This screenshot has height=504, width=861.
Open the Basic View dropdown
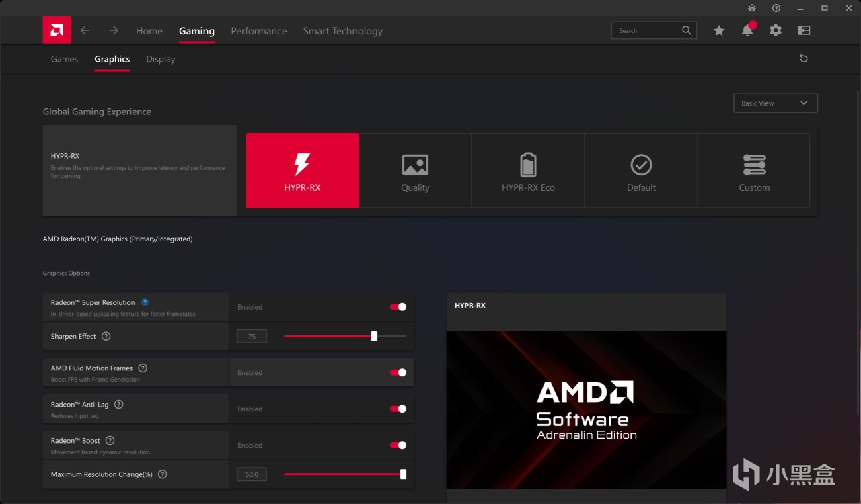pos(775,103)
